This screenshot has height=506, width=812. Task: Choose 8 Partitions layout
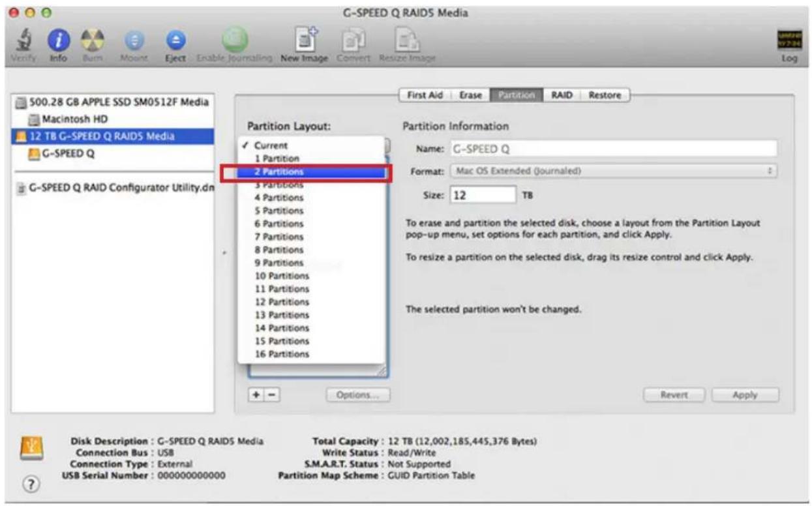click(x=312, y=250)
